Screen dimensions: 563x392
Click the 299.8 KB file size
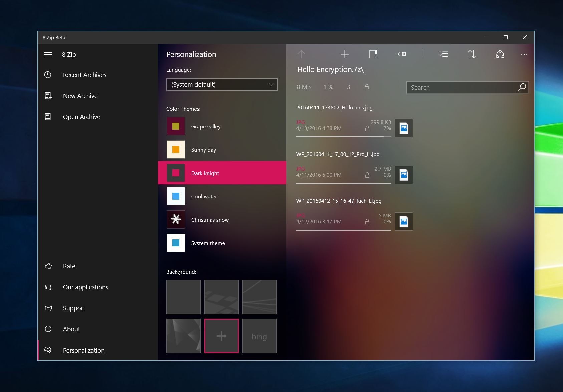(381, 122)
